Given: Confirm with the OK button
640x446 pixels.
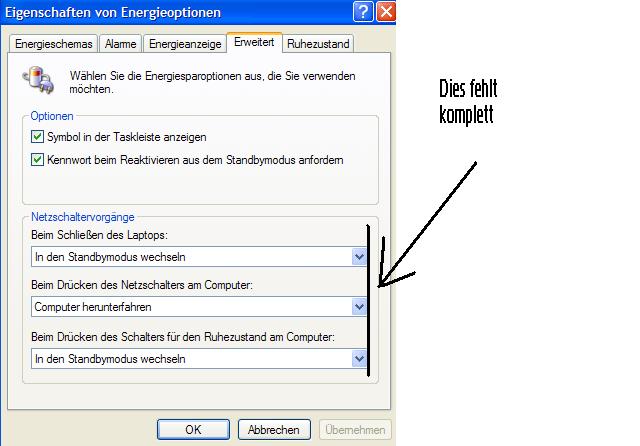Looking at the screenshot, I should 193,430.
